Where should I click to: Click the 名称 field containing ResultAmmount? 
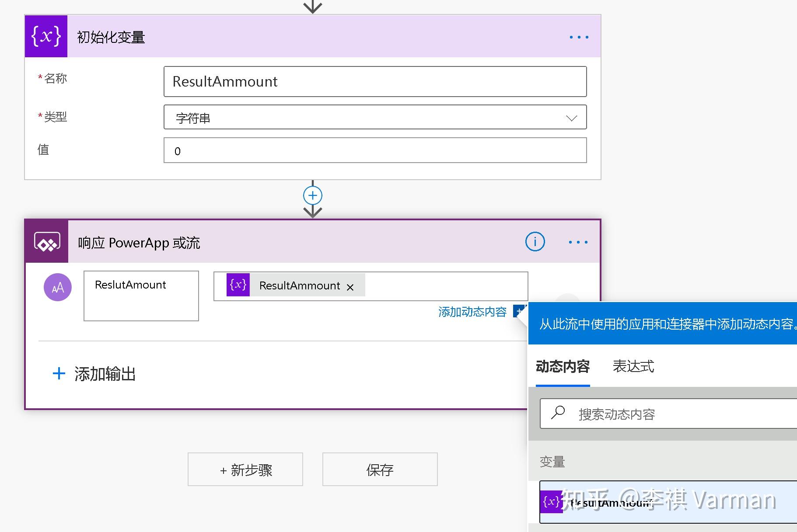pyautogui.click(x=374, y=82)
